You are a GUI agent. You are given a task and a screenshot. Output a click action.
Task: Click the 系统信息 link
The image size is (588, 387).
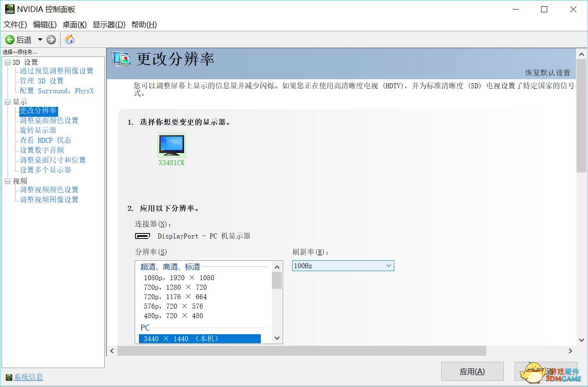click(28, 377)
